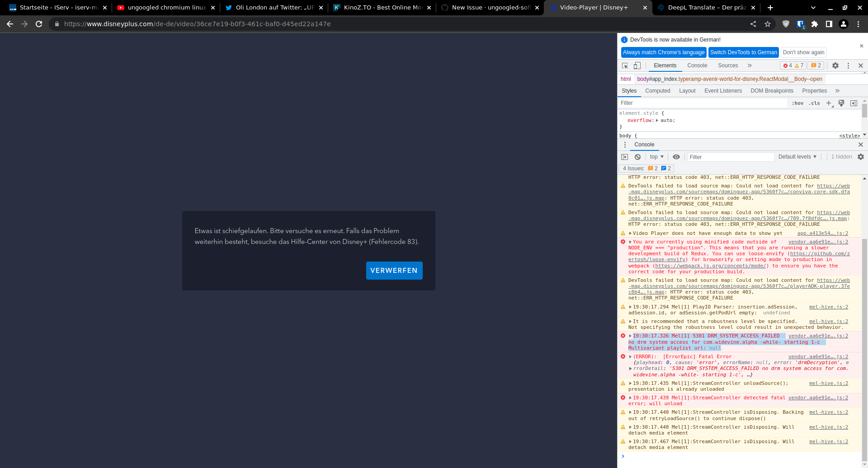Image resolution: width=868 pixels, height=468 pixels.
Task: Switch to the Computed tab
Action: [658, 91]
